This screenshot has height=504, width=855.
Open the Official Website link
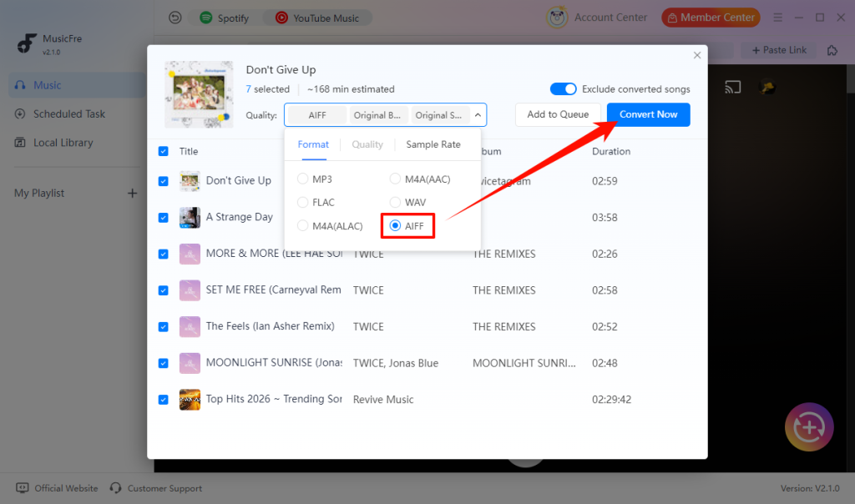pyautogui.click(x=57, y=488)
